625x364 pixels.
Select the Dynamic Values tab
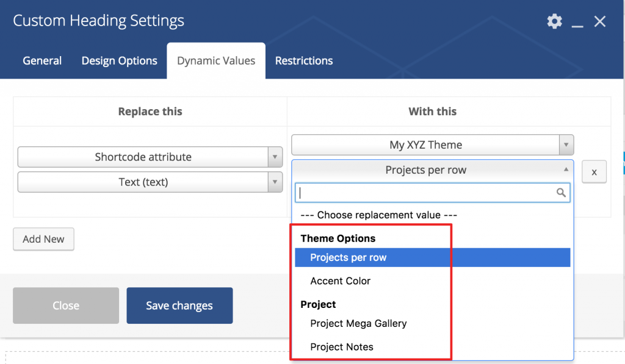(216, 60)
